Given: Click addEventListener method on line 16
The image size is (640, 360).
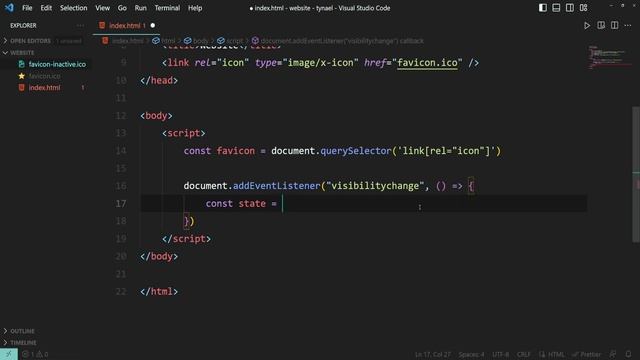Looking at the screenshot, I should pos(276,186).
